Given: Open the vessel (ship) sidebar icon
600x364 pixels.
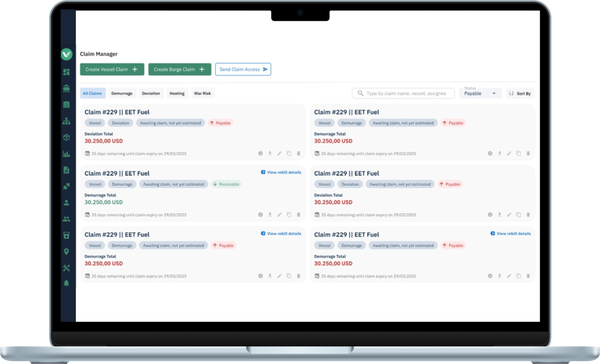Looking at the screenshot, I should [66, 88].
